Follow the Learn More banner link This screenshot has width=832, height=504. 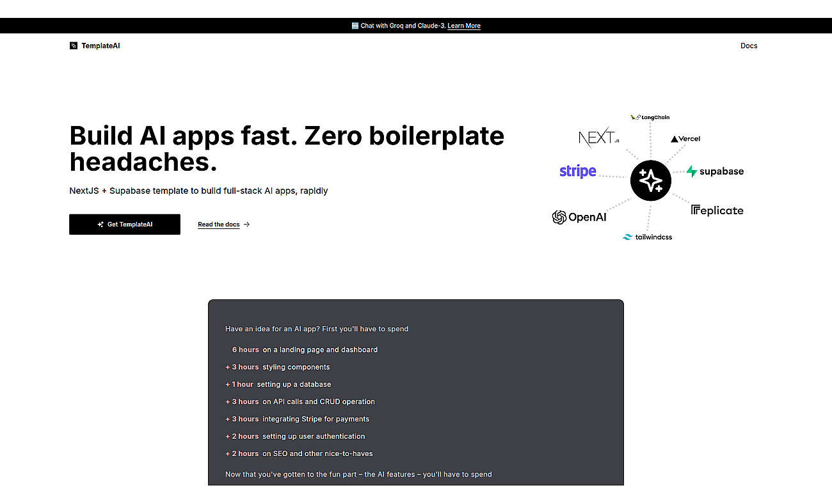[x=464, y=26]
